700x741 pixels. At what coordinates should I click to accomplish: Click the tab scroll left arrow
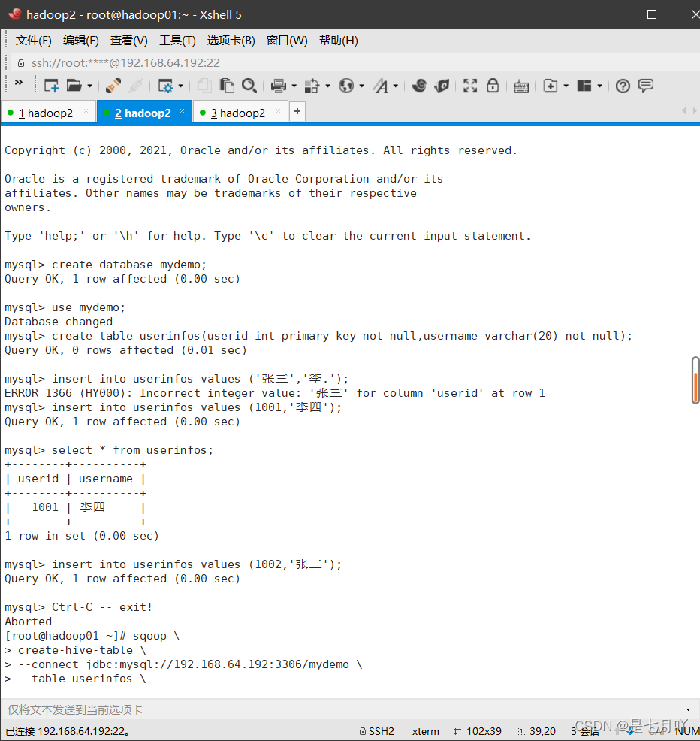(684, 111)
